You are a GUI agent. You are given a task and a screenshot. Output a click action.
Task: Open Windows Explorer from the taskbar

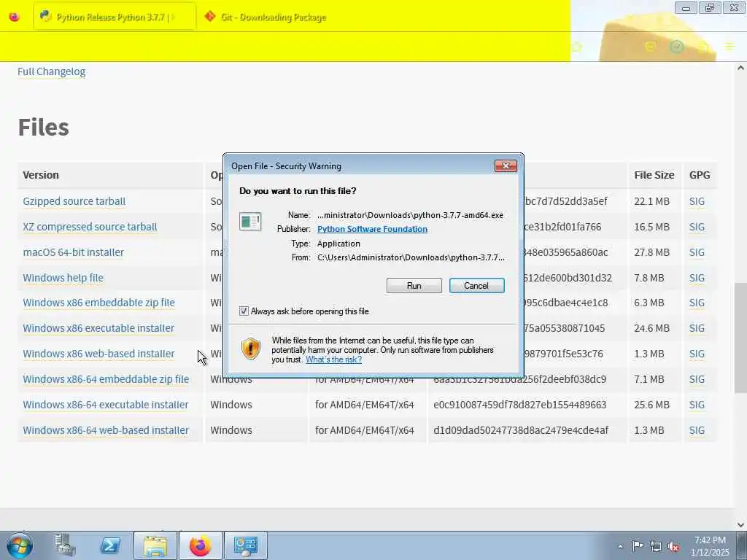coord(155,545)
